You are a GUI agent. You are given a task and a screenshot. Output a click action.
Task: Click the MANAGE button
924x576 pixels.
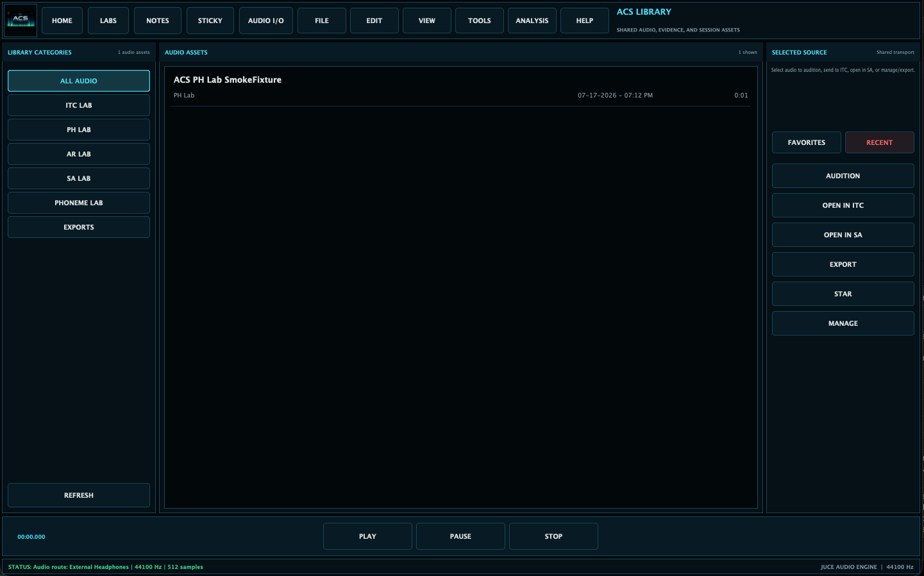click(x=843, y=323)
